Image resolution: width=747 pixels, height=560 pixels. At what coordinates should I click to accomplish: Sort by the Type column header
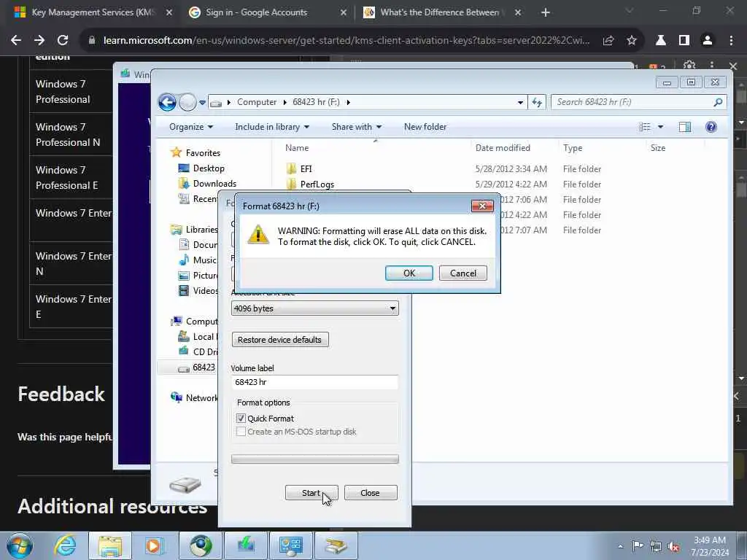click(573, 148)
